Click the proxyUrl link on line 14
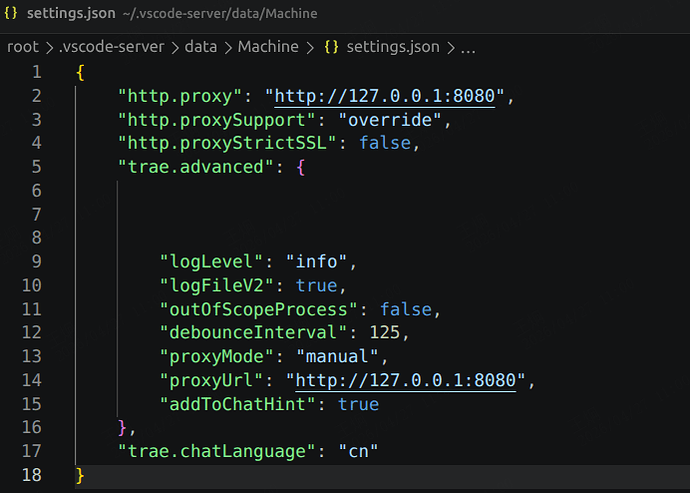 (405, 380)
